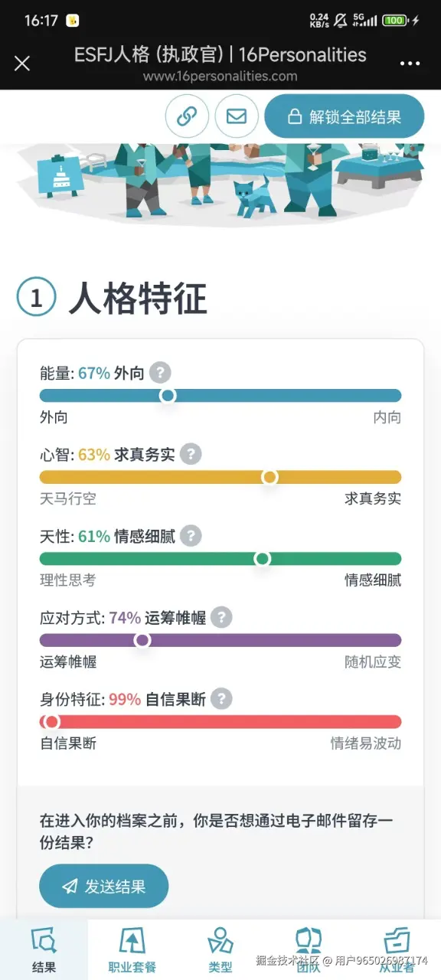Click the email envelope icon
Viewport: 441px width, 980px height.
pyautogui.click(x=237, y=116)
